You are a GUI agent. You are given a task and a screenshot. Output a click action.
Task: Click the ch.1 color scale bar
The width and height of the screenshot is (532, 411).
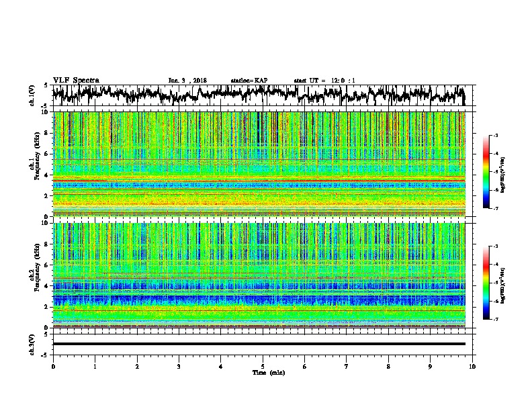pyautogui.click(x=486, y=172)
